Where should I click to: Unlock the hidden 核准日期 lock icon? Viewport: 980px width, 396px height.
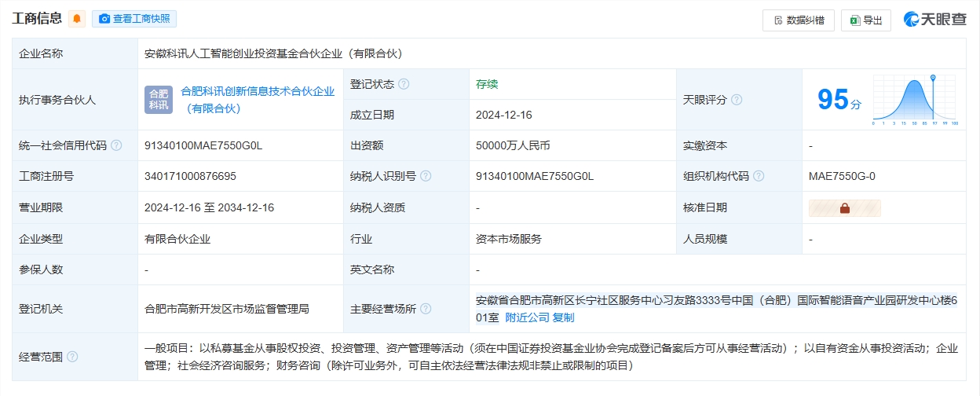pos(845,208)
